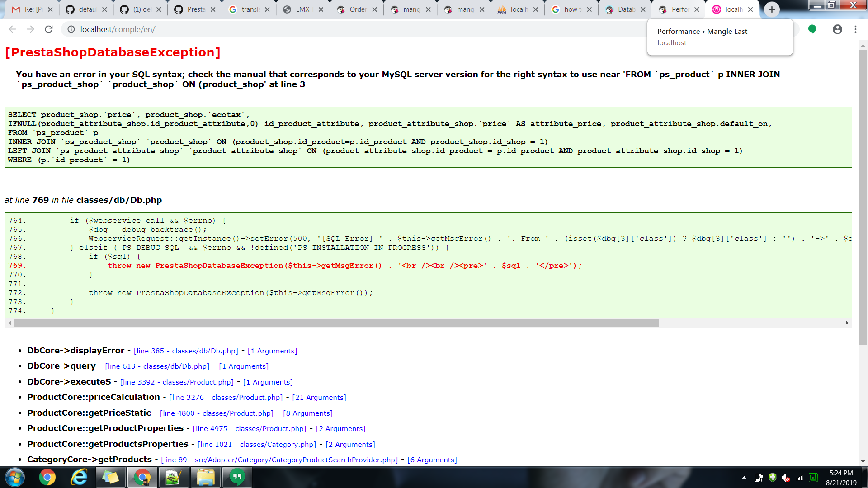Expand '21 Arguments' for priceCalculation
Screen dimensions: 868x488
(319, 398)
